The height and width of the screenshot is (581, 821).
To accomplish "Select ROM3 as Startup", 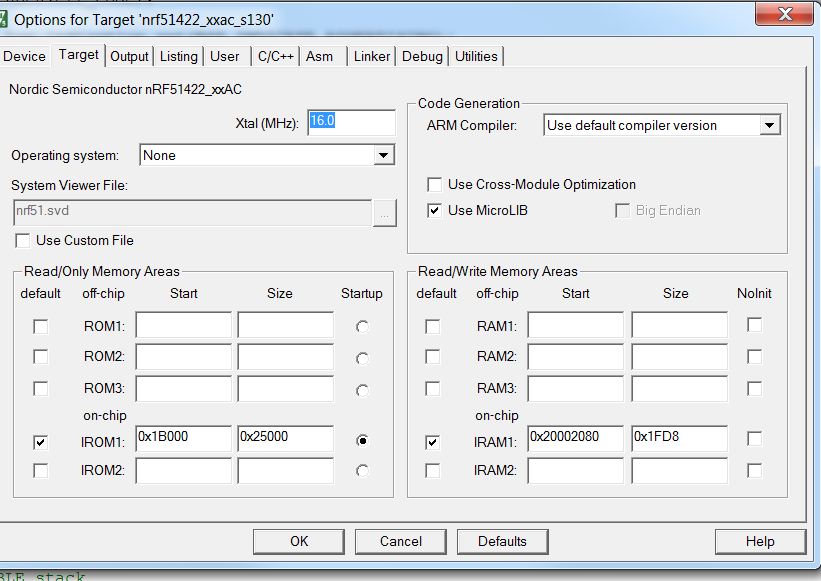I will point(362,390).
